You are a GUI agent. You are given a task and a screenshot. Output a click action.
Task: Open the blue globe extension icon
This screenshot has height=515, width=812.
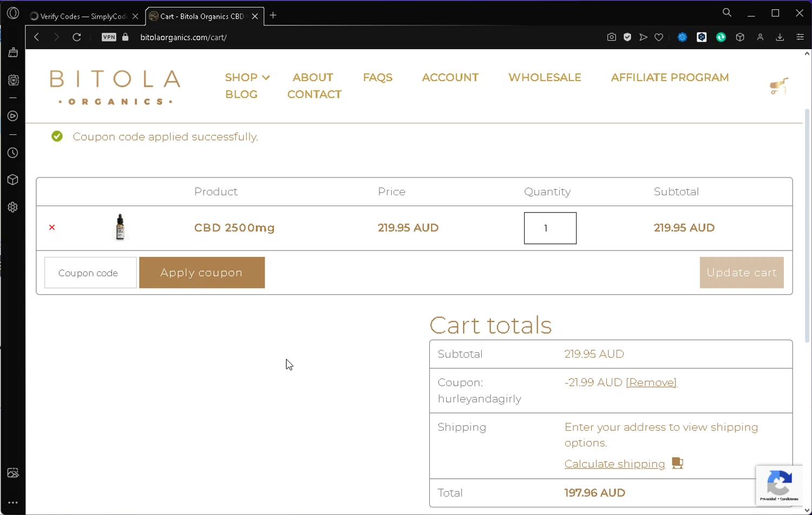(683, 37)
